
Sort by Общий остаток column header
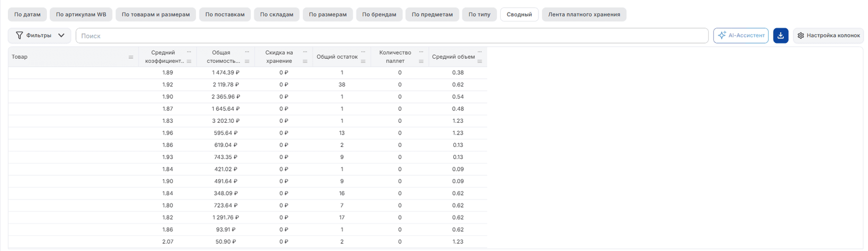pos(337,57)
